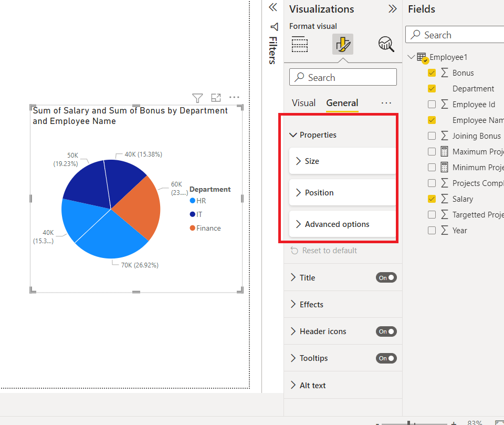Click the Focus mode icon on visual
The width and height of the screenshot is (504, 425).
click(216, 98)
